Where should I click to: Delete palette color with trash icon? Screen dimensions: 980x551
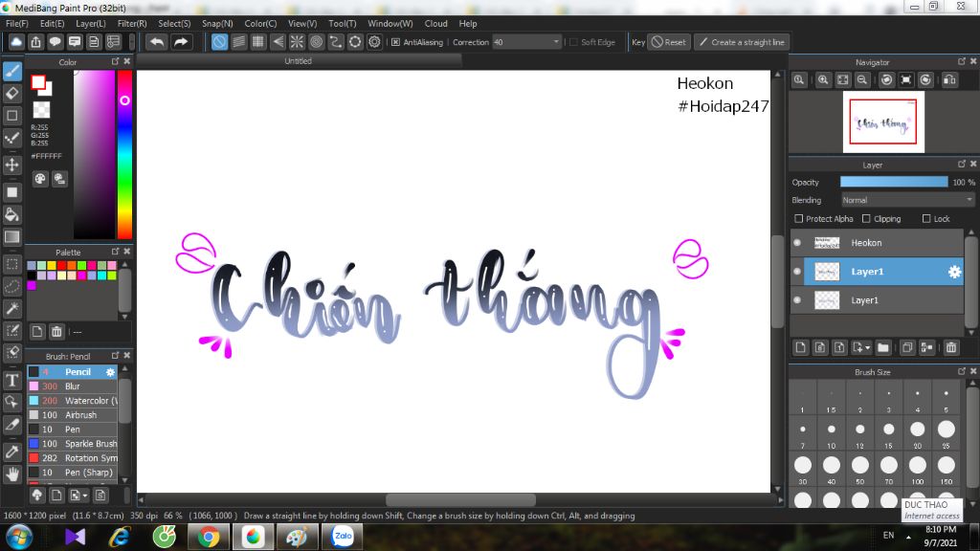tap(56, 332)
